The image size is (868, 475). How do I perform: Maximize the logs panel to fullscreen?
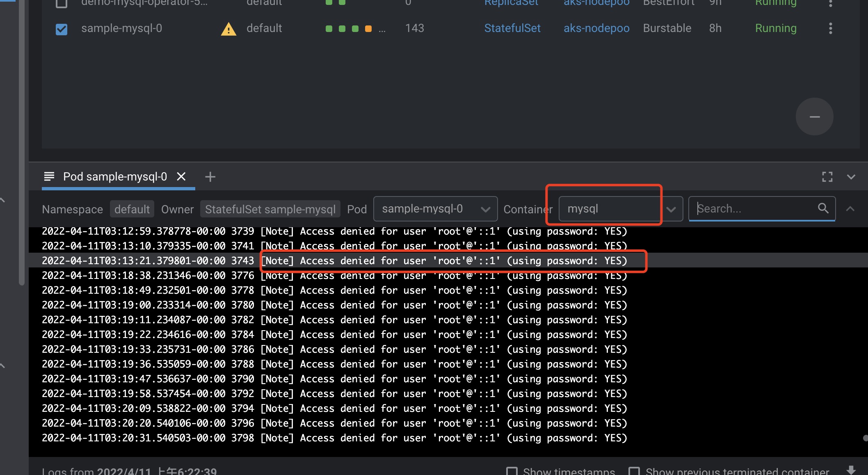[x=827, y=177]
